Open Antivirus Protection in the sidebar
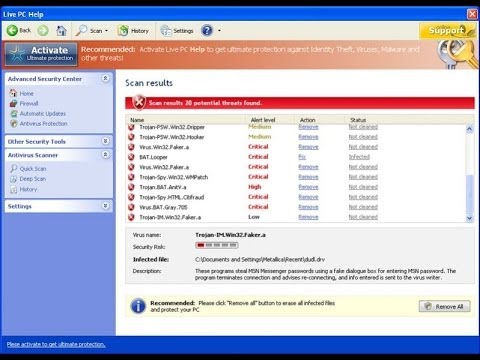Viewport: 480px width, 360px height. (x=43, y=123)
